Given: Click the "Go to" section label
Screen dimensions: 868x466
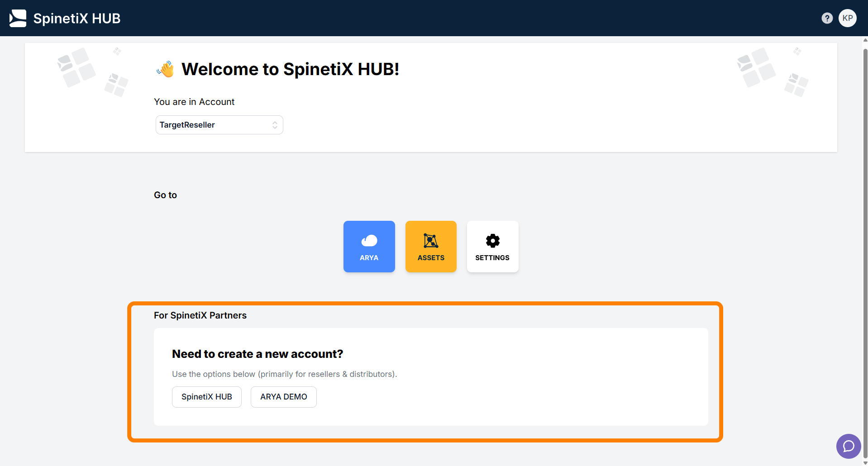Looking at the screenshot, I should click(x=165, y=195).
